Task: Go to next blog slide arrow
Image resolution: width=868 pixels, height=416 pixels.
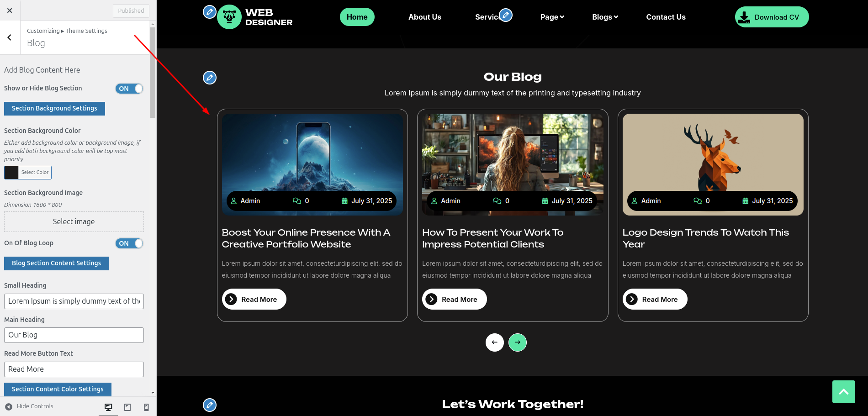Action: point(517,342)
